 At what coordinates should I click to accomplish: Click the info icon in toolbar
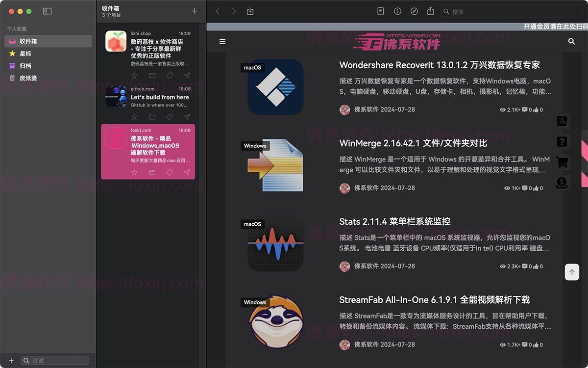(x=397, y=11)
